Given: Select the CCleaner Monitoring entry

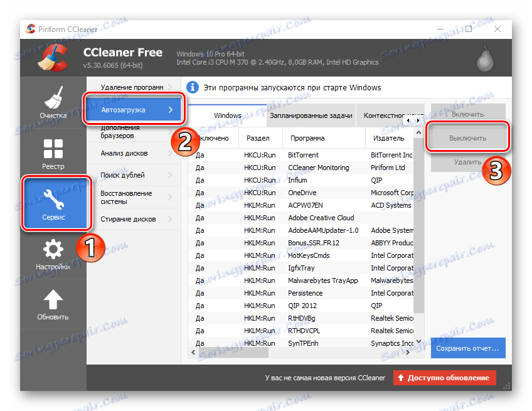Looking at the screenshot, I should click(301, 168).
